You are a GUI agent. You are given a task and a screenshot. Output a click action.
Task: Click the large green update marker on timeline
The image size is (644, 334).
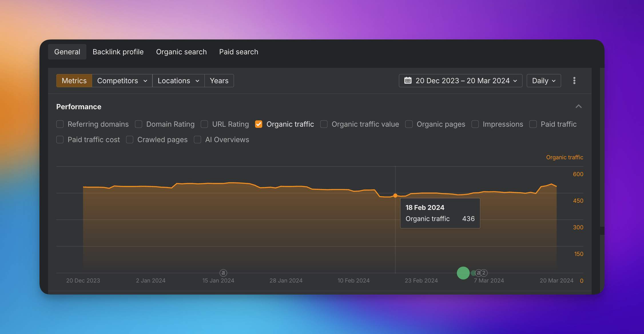(463, 273)
